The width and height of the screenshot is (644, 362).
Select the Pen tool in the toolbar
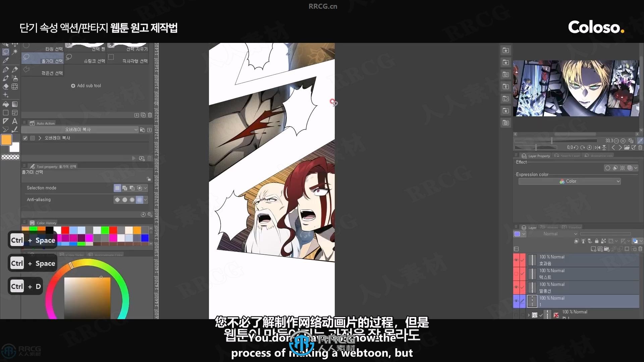tap(6, 69)
